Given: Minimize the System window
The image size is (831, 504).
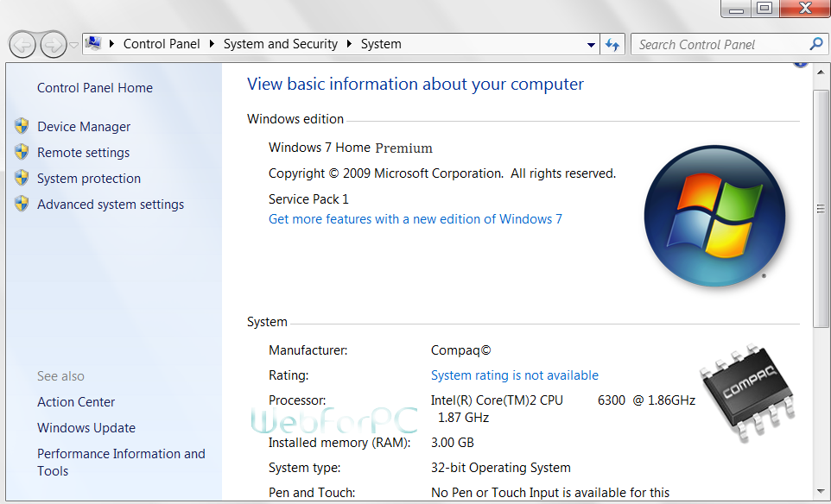Looking at the screenshot, I should [x=736, y=9].
